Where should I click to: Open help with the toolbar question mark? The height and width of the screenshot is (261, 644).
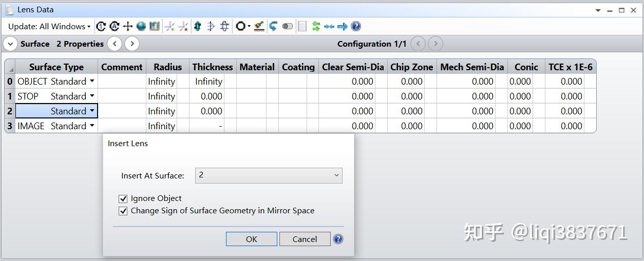click(x=356, y=26)
